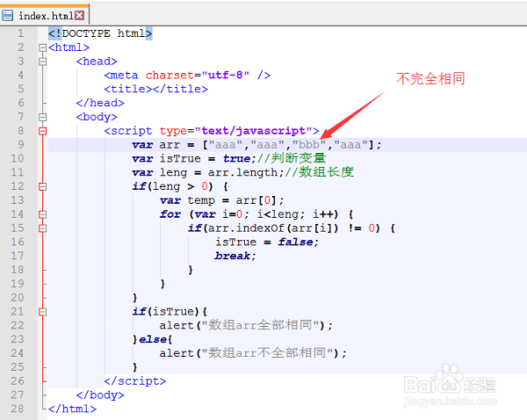The height and width of the screenshot is (420, 527).
Task: Collapse the html fold marker on line 2
Action: [x=42, y=47]
